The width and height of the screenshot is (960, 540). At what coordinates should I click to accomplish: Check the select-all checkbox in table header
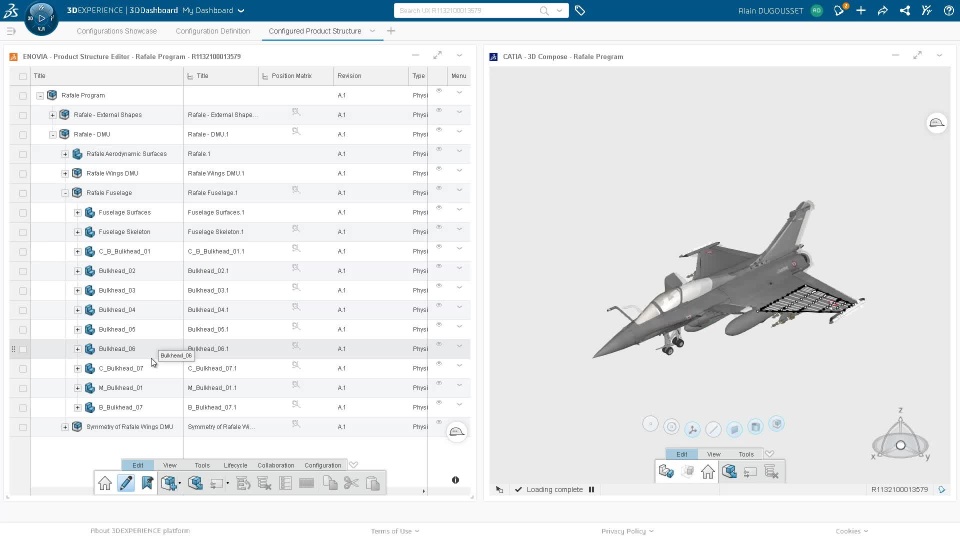point(23,76)
